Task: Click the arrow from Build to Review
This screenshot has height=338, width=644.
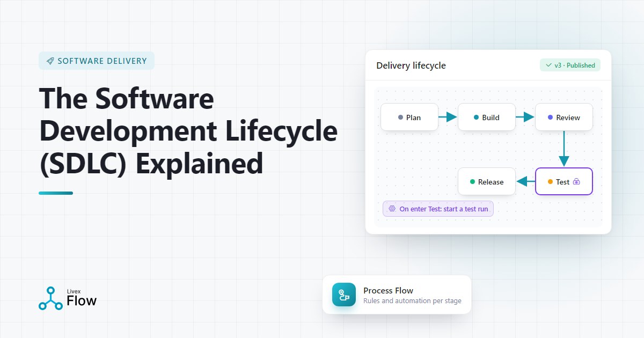Action: point(525,117)
